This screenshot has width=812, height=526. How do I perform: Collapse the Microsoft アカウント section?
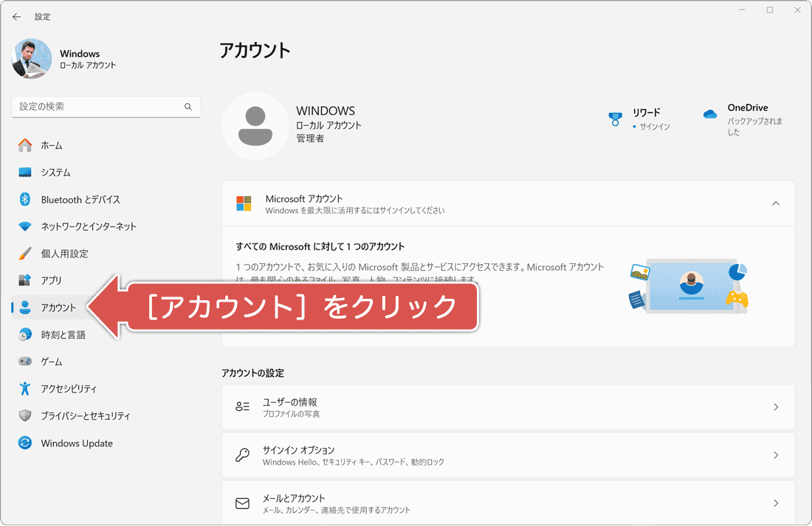[775, 203]
